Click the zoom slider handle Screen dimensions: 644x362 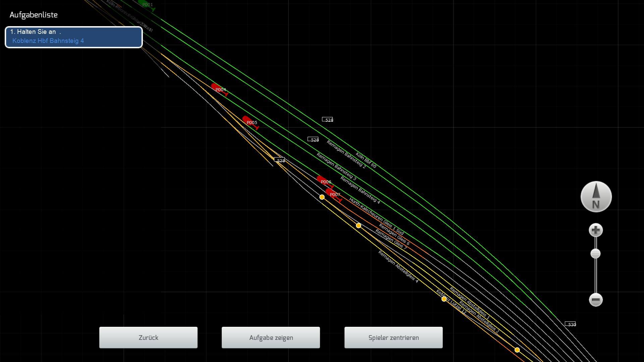[595, 254]
